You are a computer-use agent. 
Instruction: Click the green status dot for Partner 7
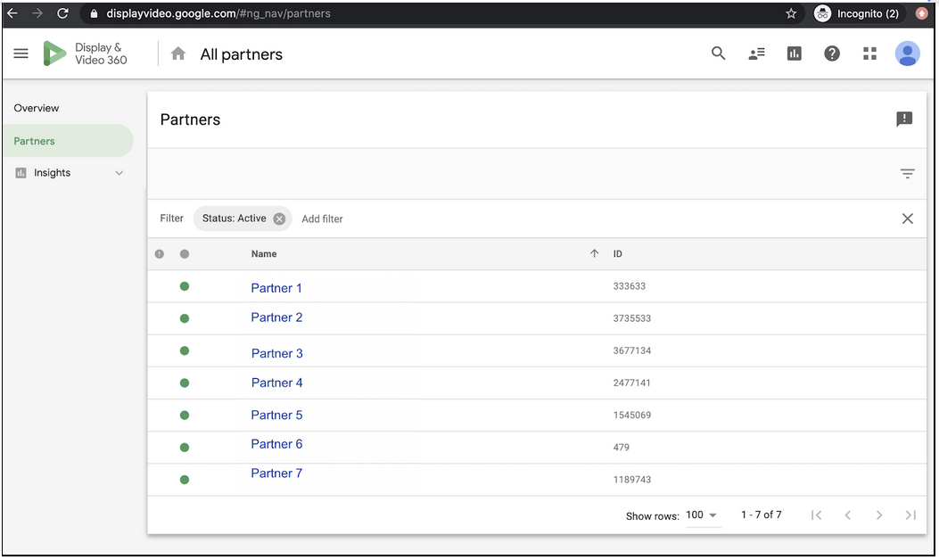point(185,480)
